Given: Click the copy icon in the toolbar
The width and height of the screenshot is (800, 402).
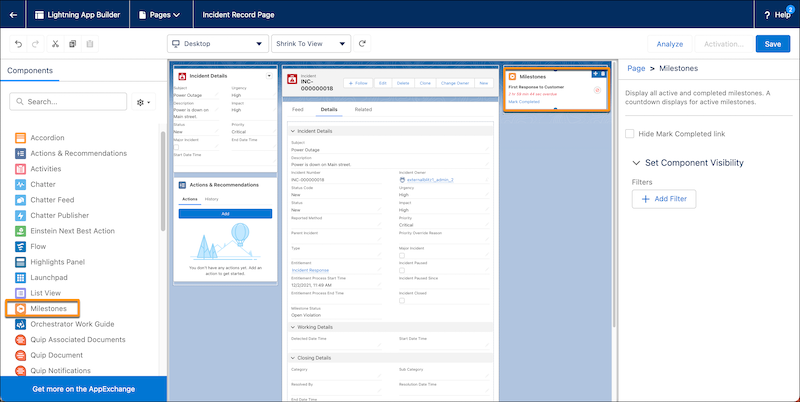Looking at the screenshot, I should coord(72,44).
